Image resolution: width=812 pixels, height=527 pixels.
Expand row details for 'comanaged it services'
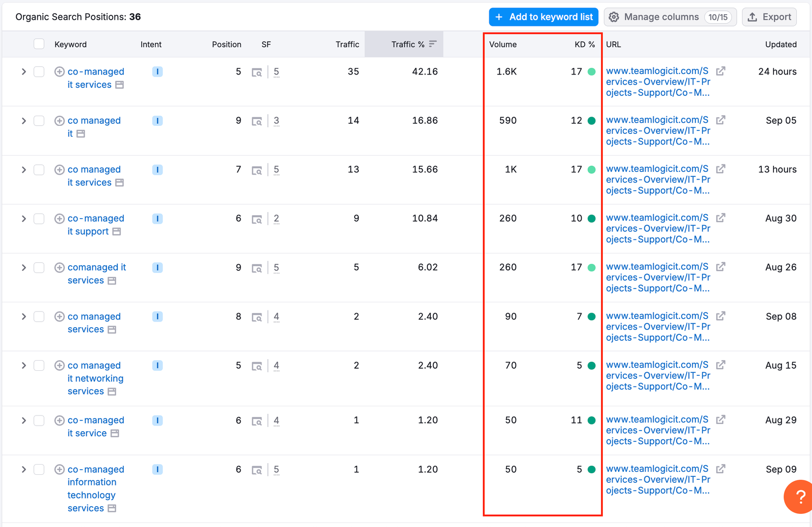tap(23, 268)
